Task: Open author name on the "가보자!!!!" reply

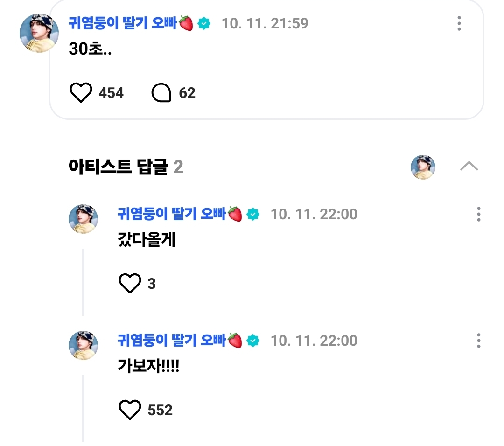Action: pyautogui.click(x=172, y=340)
